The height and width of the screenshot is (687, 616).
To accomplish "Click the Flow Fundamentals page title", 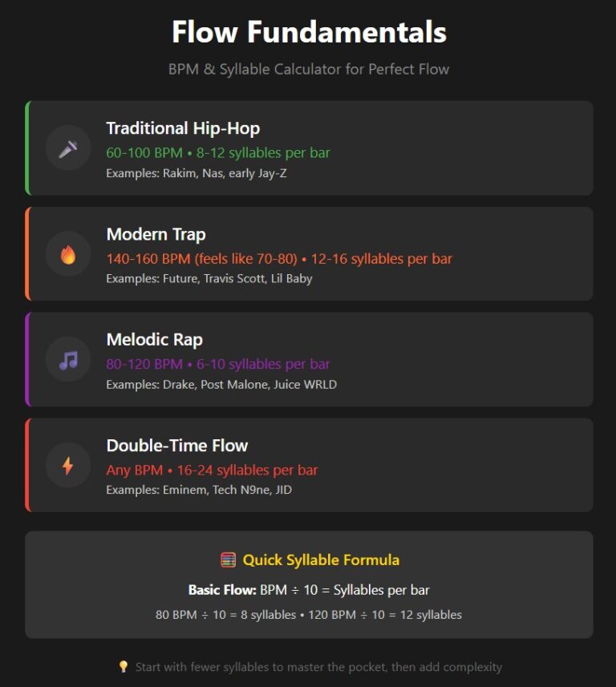I will pos(308,33).
